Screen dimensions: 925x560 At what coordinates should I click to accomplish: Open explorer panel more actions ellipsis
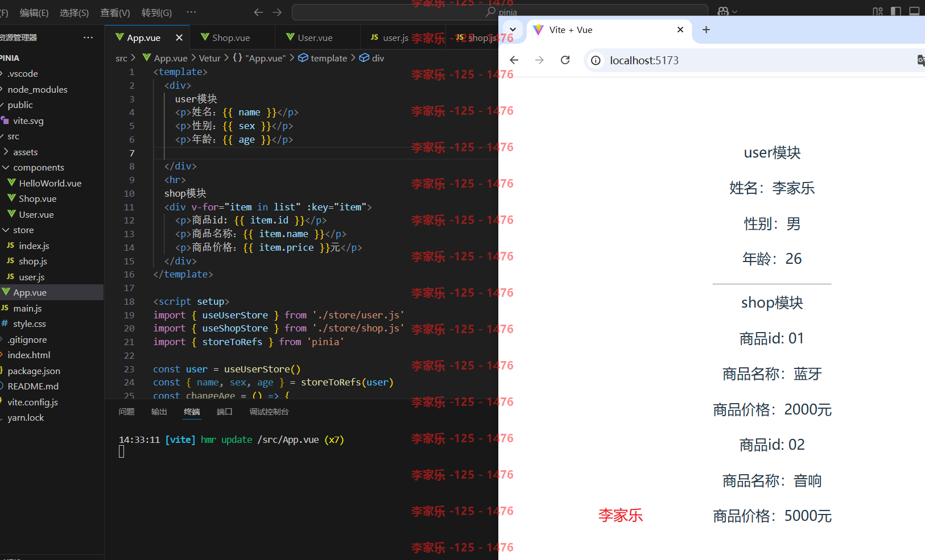(88, 38)
